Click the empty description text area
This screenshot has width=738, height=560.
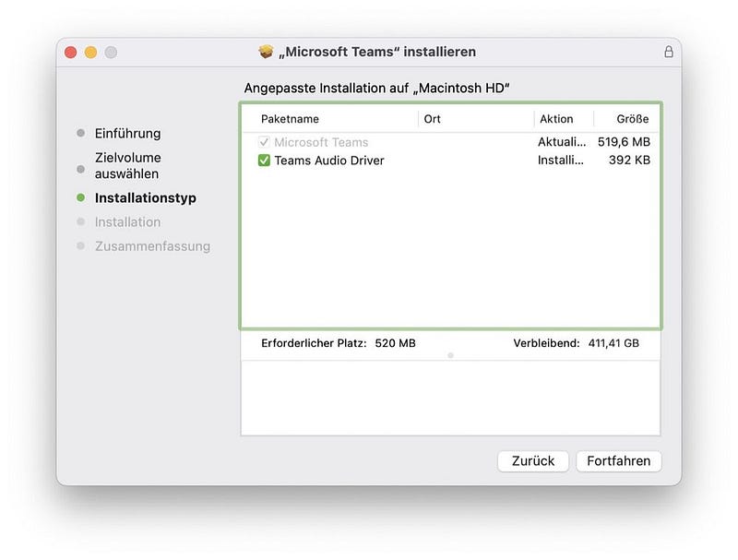[450, 399]
